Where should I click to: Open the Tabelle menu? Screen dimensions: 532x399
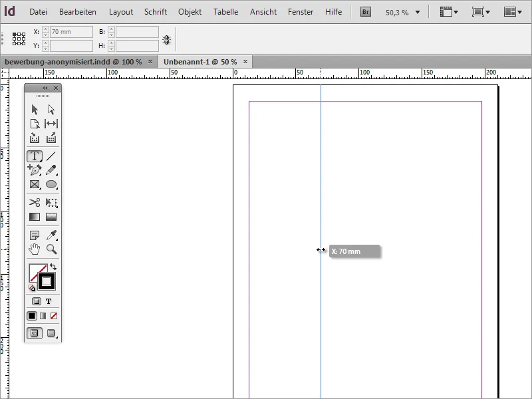225,12
